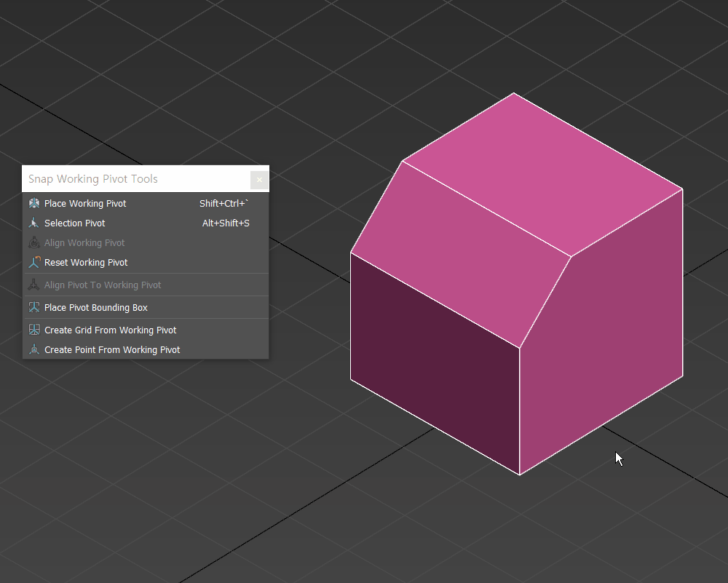The image size is (728, 583).
Task: Choose Create Point From Working Pivot
Action: point(146,349)
